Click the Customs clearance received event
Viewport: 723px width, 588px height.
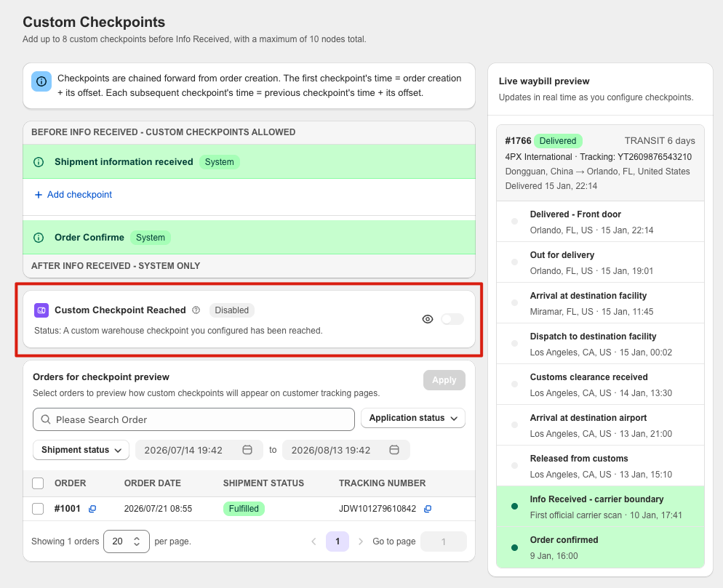tap(600, 384)
